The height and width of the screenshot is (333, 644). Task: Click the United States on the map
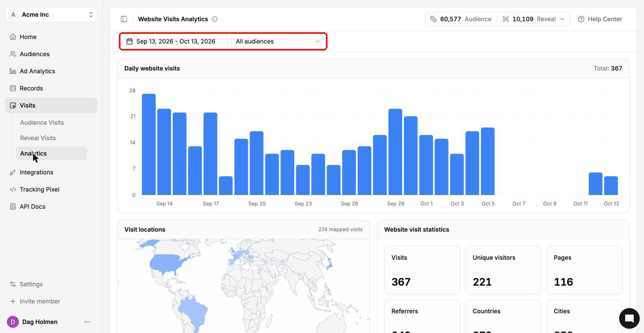[x=165, y=262]
